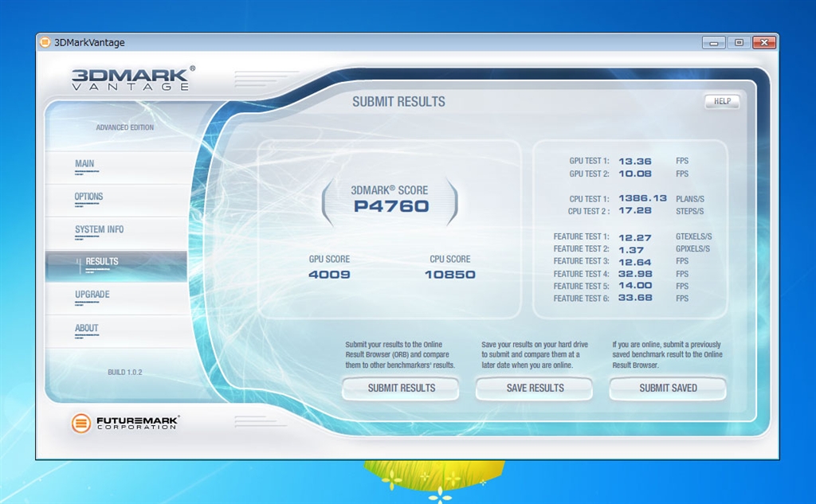Viewport: 816px width, 504px height.
Task: Click the GPIXELS/S unit label
Action: point(692,249)
